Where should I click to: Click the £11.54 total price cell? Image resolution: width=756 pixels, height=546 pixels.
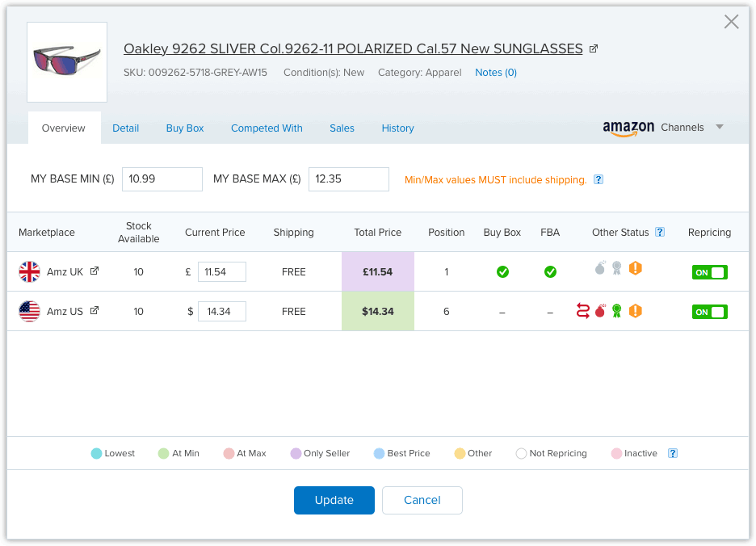tap(378, 271)
